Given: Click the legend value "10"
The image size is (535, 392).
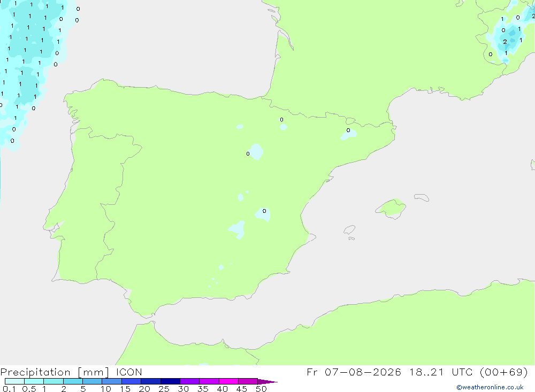Looking at the screenshot, I should (106, 389).
